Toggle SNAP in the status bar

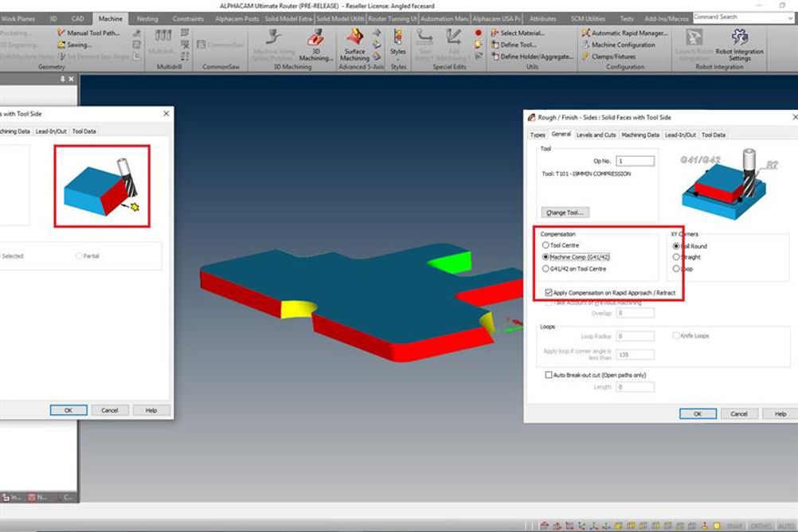click(x=734, y=526)
